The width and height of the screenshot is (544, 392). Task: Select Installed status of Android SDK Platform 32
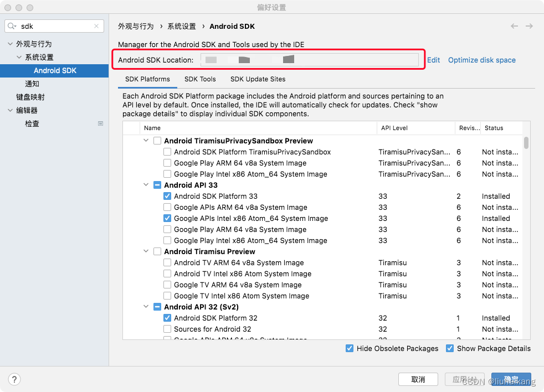point(496,318)
